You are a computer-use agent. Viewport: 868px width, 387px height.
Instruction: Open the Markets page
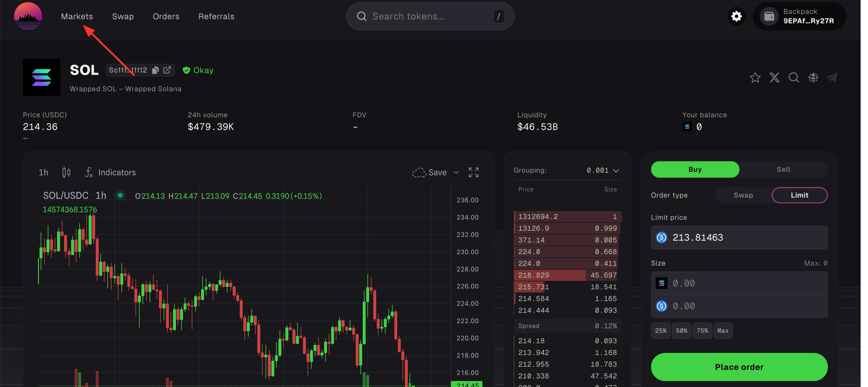click(x=77, y=16)
